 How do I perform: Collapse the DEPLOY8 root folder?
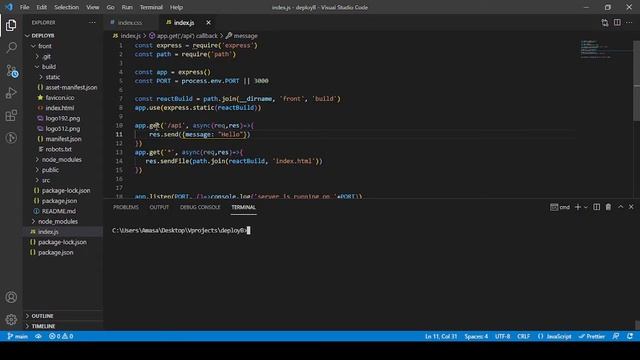pyautogui.click(x=62, y=36)
